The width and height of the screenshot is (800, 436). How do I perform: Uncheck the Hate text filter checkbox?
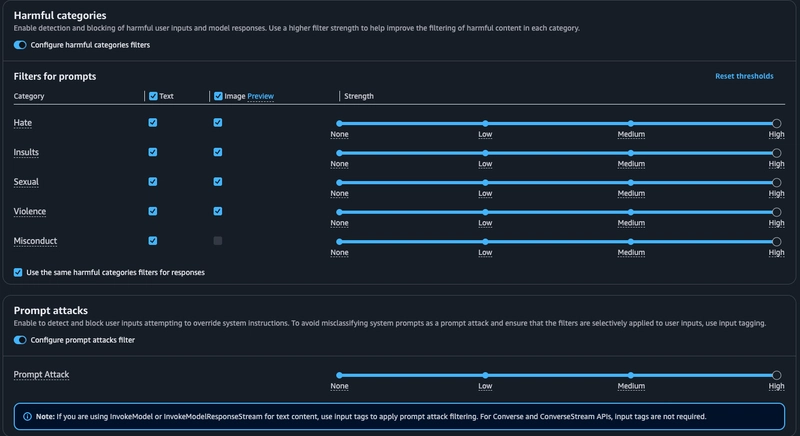(x=153, y=123)
